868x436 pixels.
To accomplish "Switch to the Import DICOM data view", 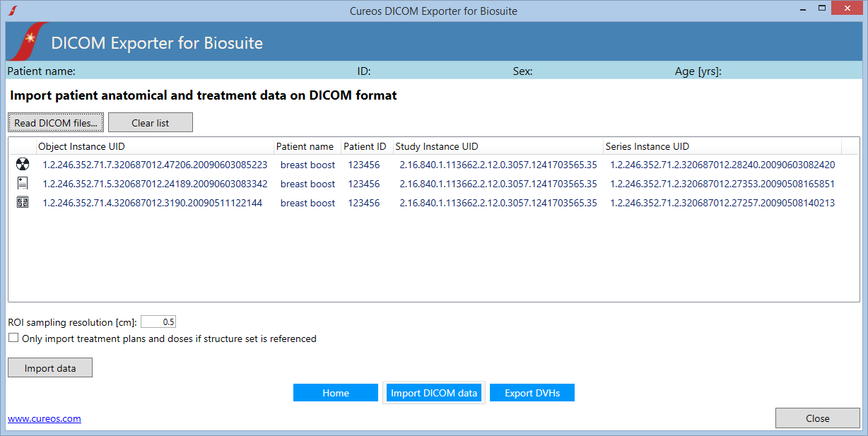I will [x=434, y=392].
